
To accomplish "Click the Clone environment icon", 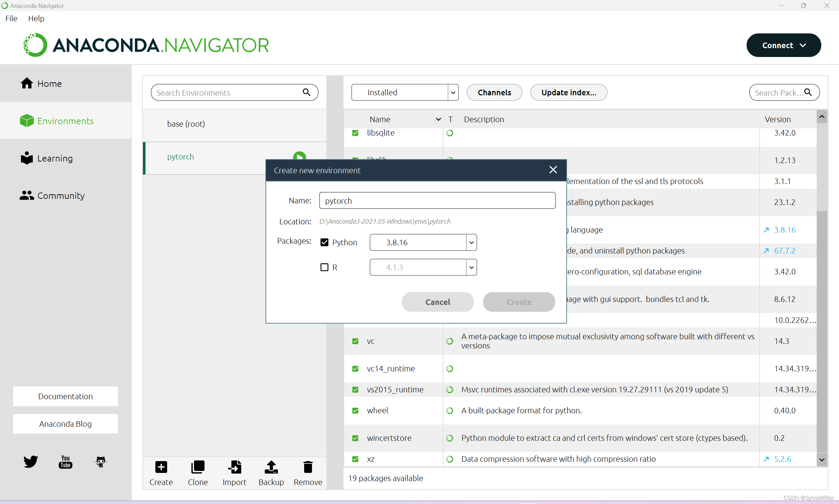I will point(198,467).
